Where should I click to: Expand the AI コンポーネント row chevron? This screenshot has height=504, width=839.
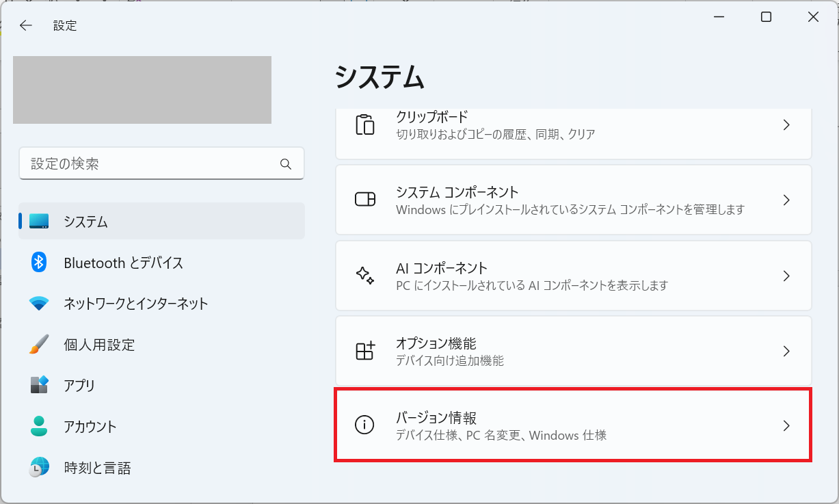click(786, 276)
